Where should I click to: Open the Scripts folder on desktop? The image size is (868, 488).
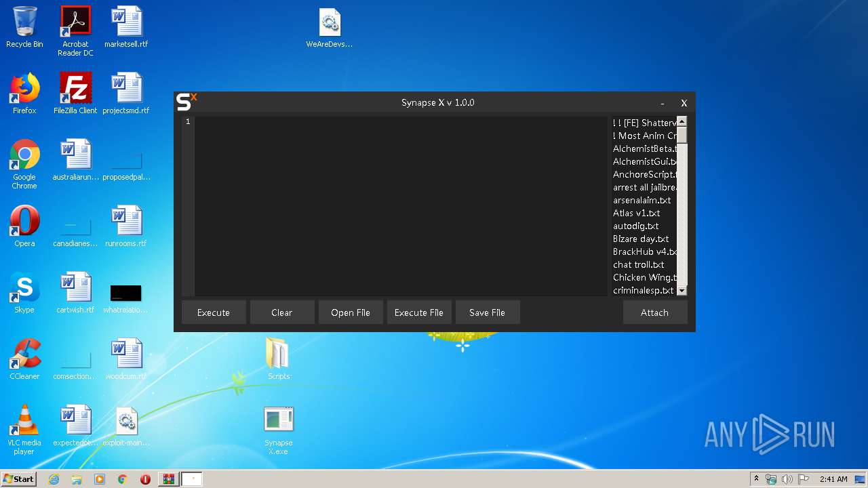(279, 359)
